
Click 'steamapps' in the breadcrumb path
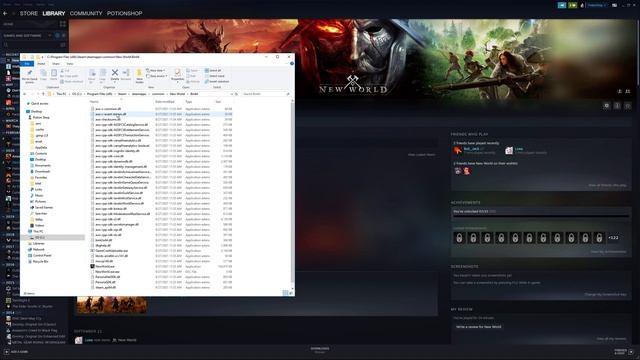[x=139, y=94]
